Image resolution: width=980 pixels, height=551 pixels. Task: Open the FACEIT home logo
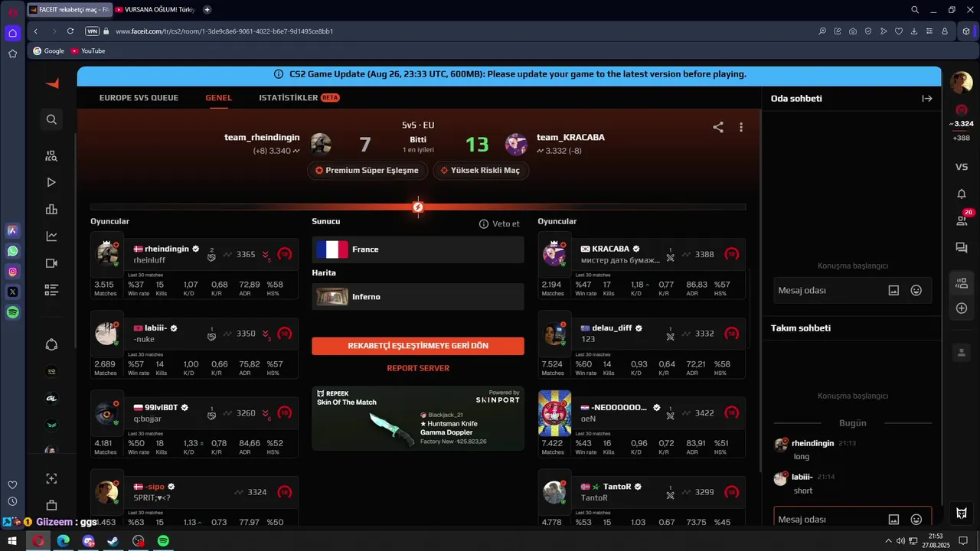click(51, 83)
